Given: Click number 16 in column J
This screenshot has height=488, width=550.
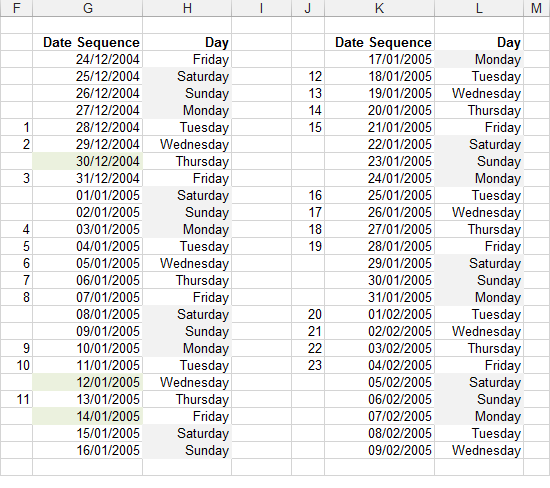Looking at the screenshot, I should pyautogui.click(x=308, y=195).
